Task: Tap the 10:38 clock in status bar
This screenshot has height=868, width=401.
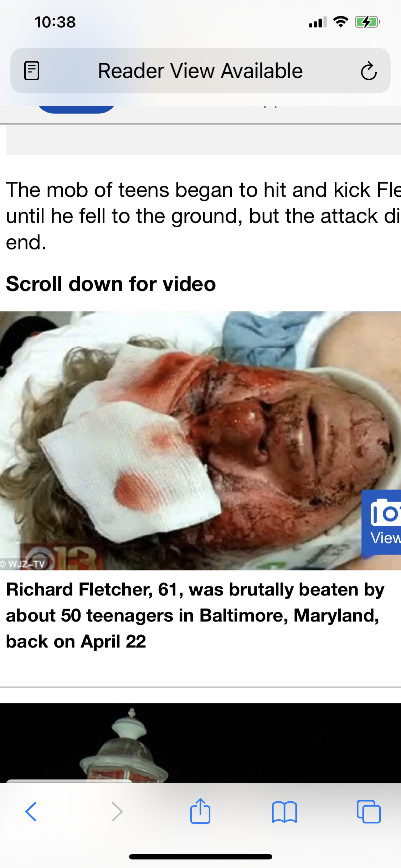Action: (x=55, y=22)
